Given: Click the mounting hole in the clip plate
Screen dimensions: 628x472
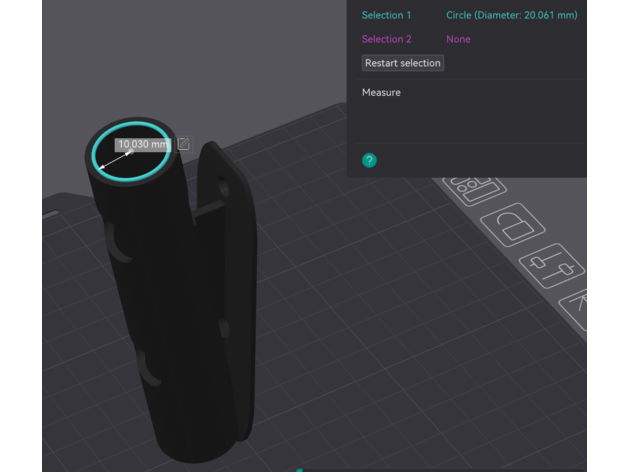Looking at the screenshot, I should pos(222,190).
